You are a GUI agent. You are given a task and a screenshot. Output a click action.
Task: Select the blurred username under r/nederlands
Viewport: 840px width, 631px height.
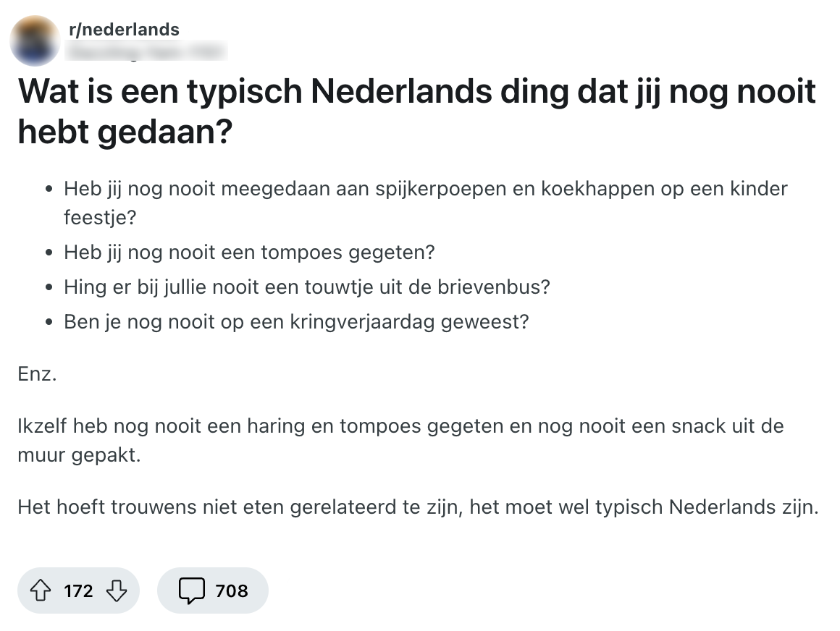[145, 51]
